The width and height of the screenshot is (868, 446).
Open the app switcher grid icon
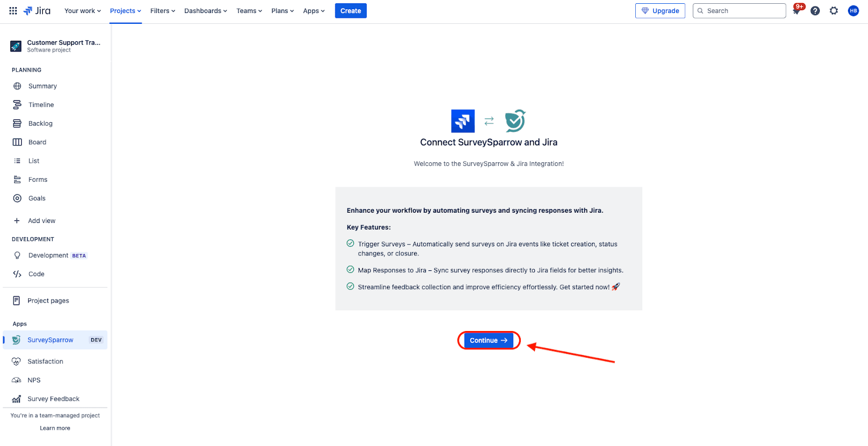pos(13,11)
